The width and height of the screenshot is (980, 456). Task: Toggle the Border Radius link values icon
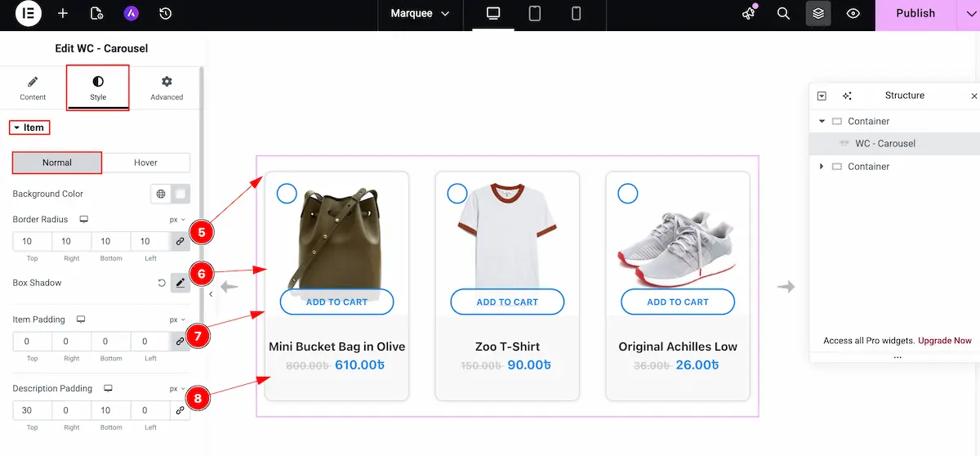pyautogui.click(x=180, y=242)
